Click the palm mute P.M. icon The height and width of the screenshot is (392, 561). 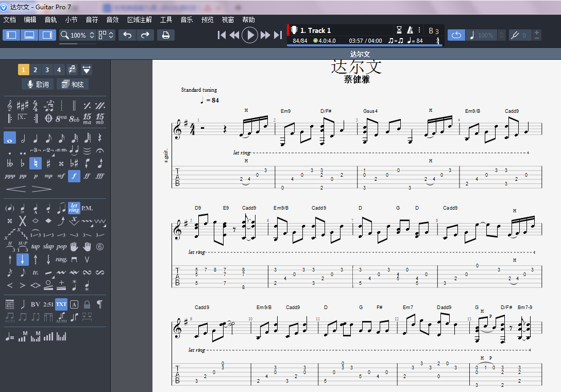(x=87, y=208)
